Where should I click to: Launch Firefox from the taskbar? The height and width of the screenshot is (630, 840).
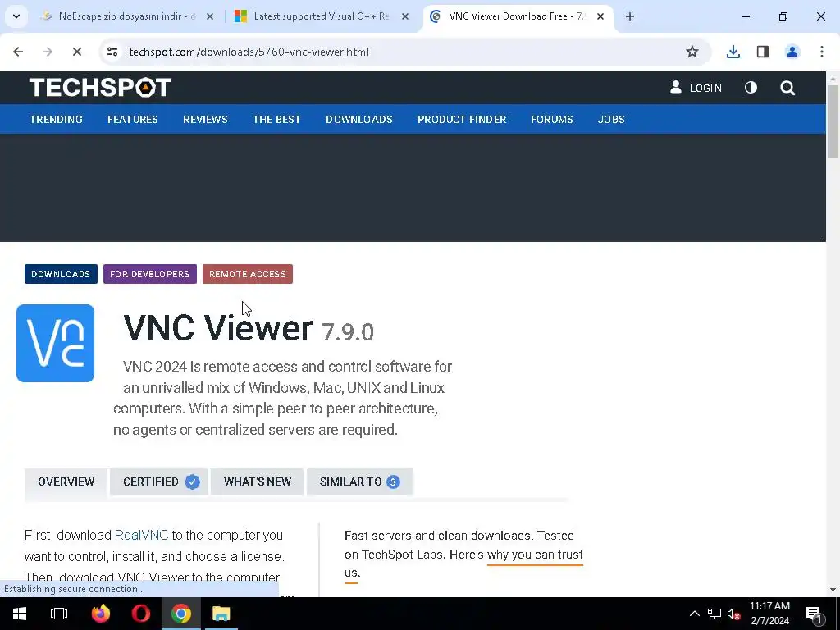click(x=101, y=614)
